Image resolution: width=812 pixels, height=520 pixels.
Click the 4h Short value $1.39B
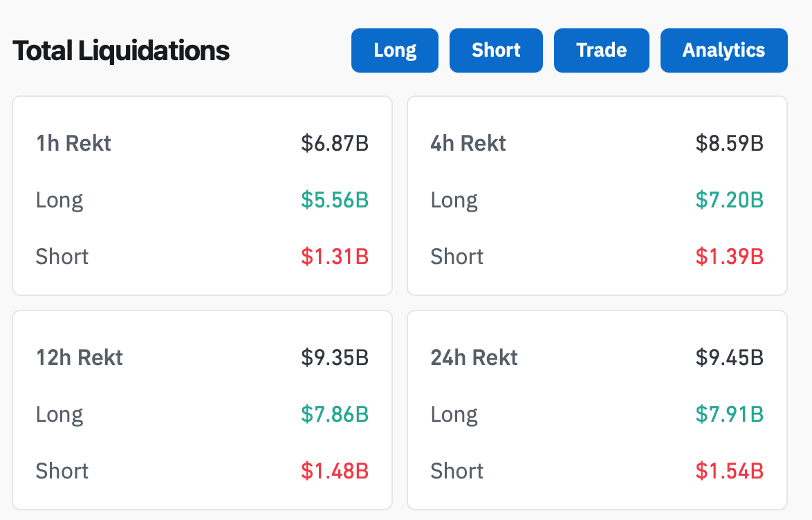(x=730, y=257)
